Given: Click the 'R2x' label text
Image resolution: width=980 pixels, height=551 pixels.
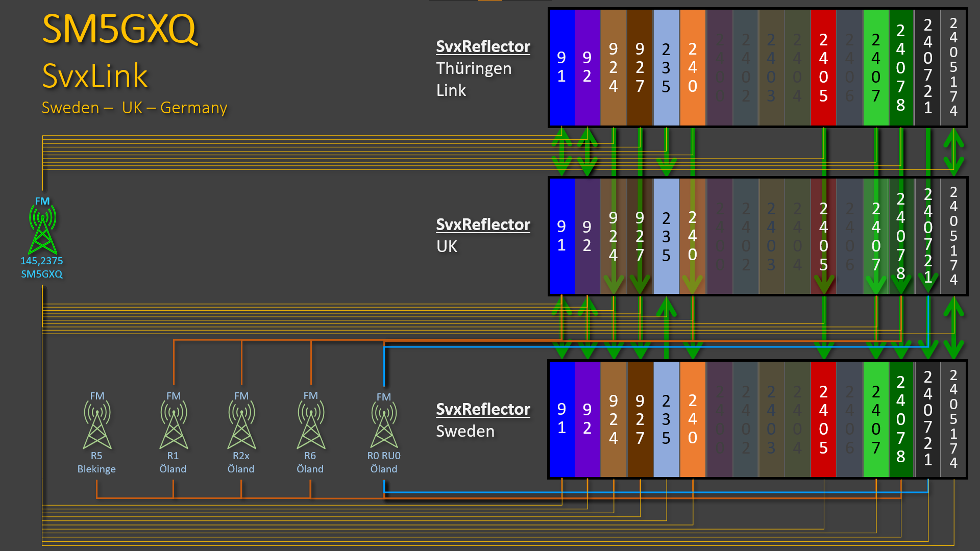Looking at the screenshot, I should click(241, 456).
